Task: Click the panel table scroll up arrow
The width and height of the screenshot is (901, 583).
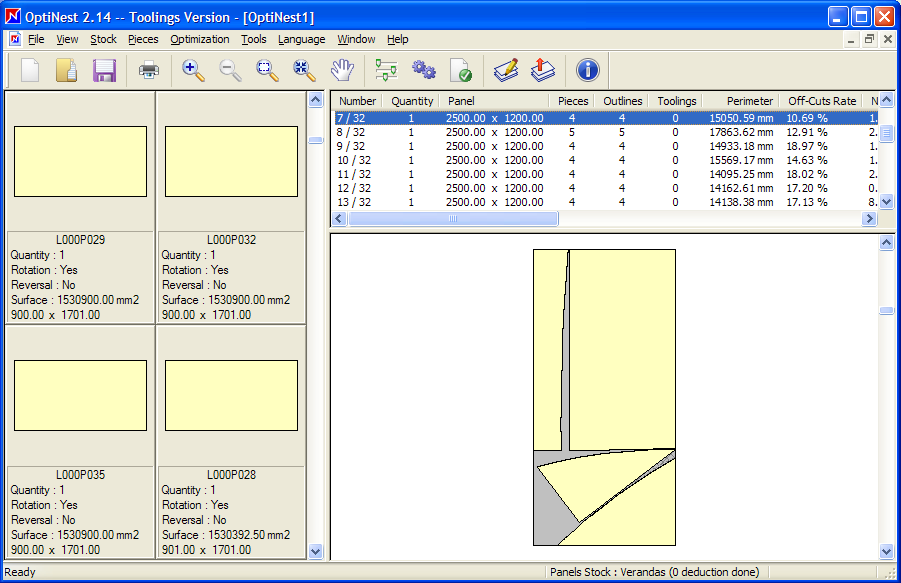Action: (887, 100)
